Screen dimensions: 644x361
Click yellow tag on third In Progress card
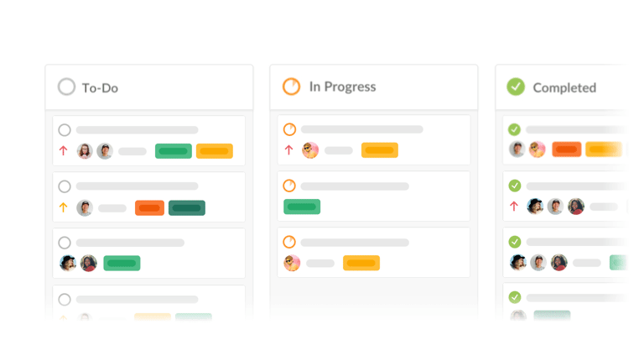[361, 263]
